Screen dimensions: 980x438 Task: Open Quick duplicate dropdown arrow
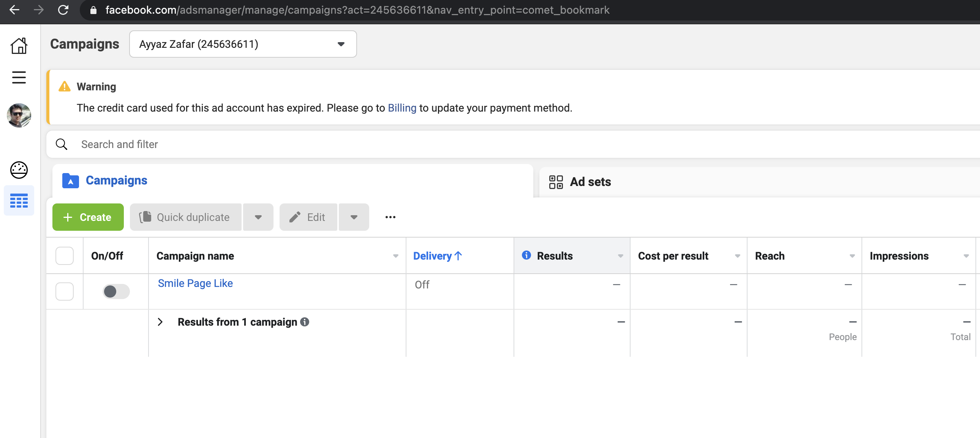(258, 217)
